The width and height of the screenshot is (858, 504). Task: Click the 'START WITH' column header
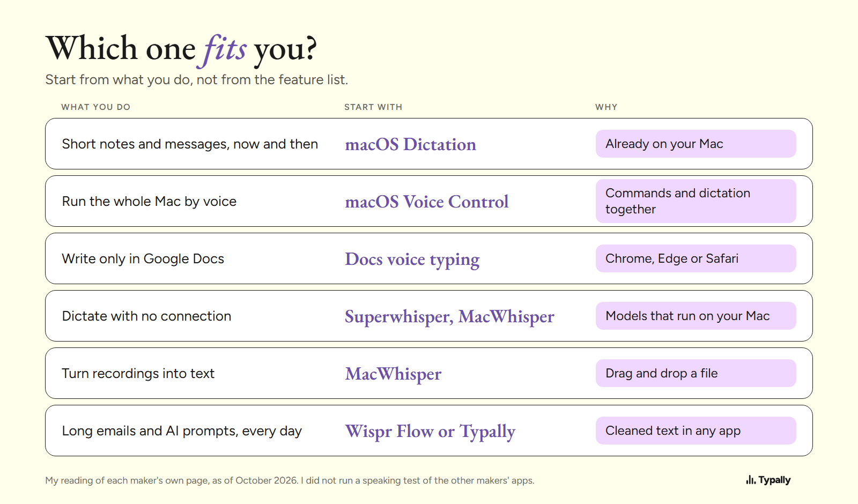point(373,107)
